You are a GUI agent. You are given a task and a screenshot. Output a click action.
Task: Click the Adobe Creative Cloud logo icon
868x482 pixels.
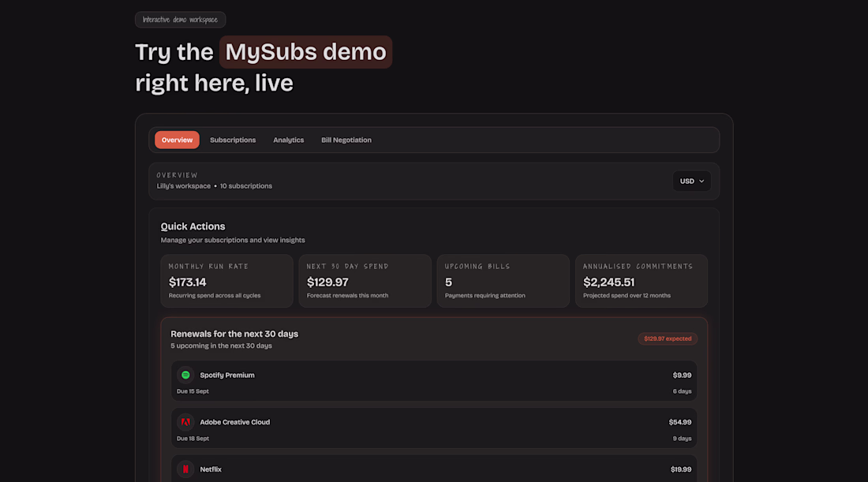[x=185, y=422]
